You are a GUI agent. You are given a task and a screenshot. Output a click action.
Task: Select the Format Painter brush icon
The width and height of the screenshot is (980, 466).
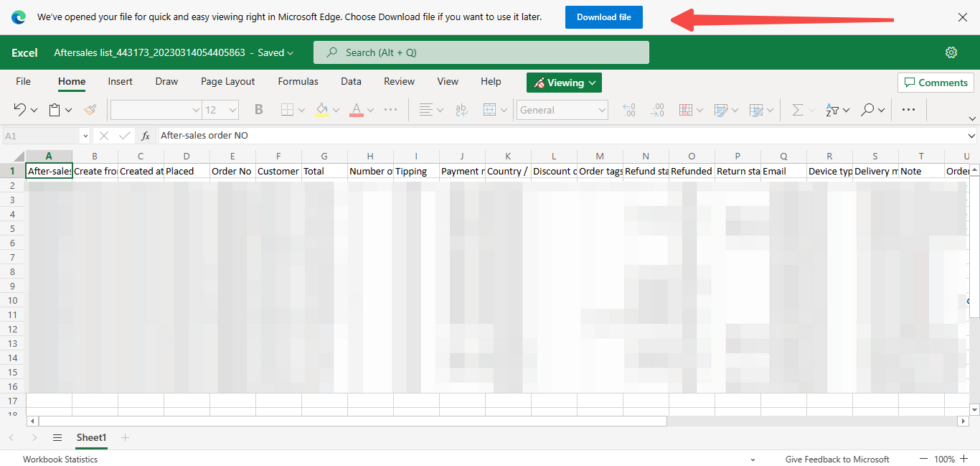coord(90,110)
